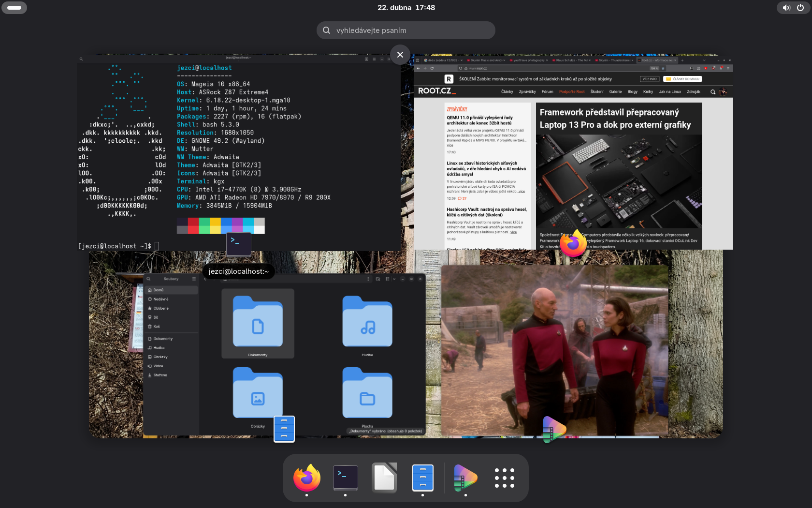Image resolution: width=812 pixels, height=508 pixels.
Task: Select 'Stažené' in the Files sidebar
Action: 172,375
